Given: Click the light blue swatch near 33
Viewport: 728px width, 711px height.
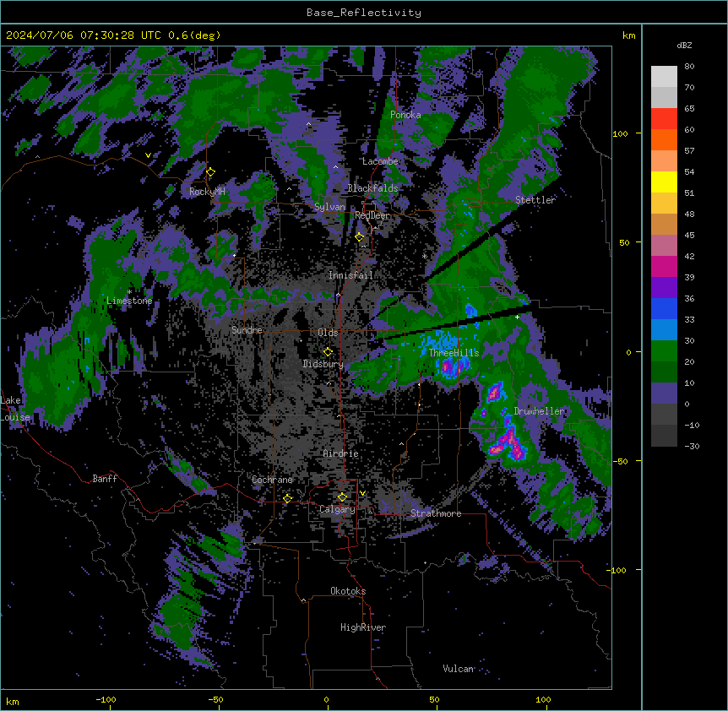Looking at the screenshot, I should click(x=664, y=330).
